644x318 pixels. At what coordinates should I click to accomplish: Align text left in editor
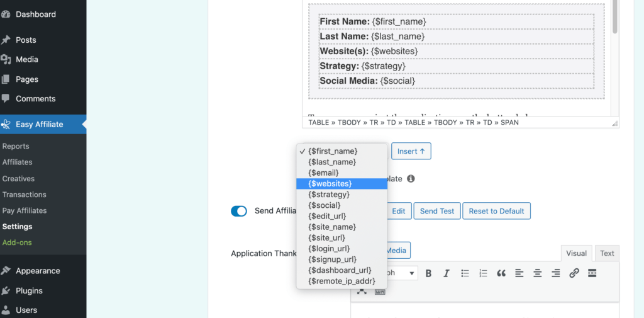[519, 273]
